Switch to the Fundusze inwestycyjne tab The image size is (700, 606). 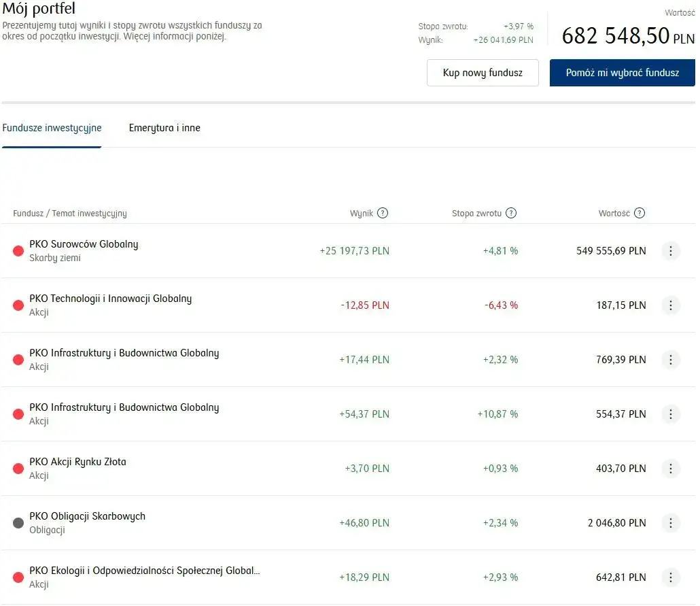click(52, 128)
